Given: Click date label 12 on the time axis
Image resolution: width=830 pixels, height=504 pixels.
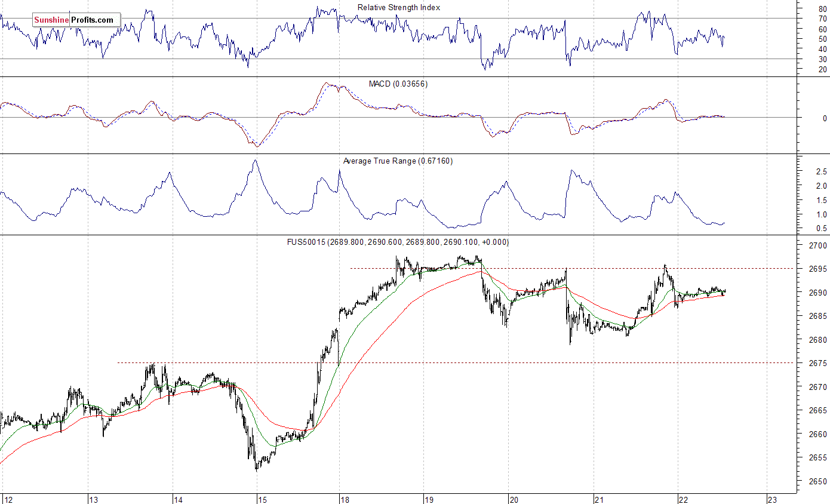Looking at the screenshot, I should [8, 499].
